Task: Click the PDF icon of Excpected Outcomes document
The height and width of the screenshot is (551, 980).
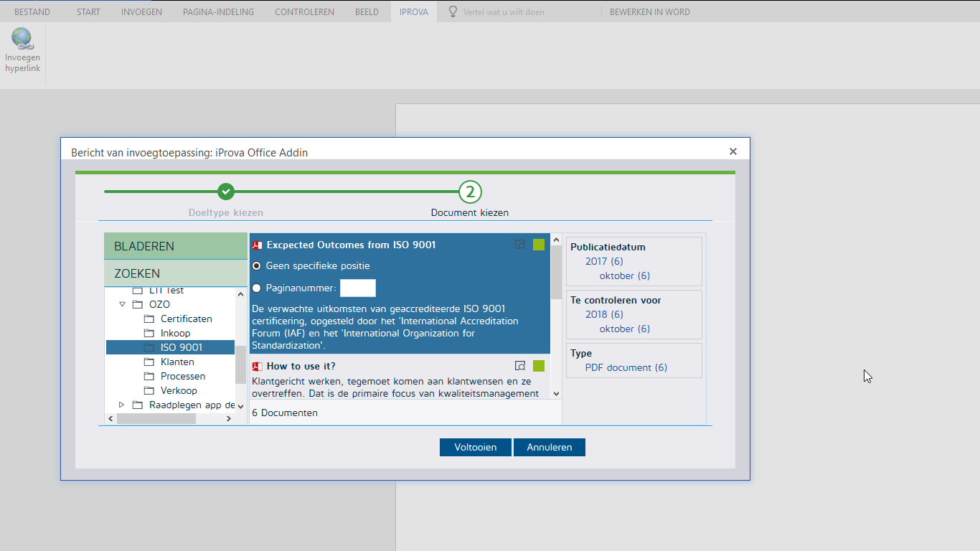Action: [257, 245]
